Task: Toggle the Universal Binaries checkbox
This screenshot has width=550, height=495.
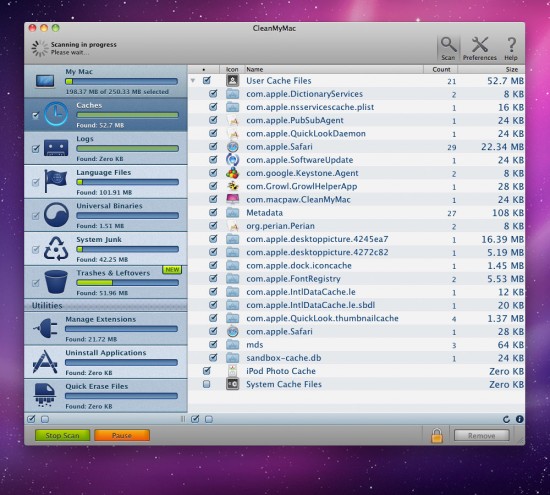Action: click(x=35, y=216)
